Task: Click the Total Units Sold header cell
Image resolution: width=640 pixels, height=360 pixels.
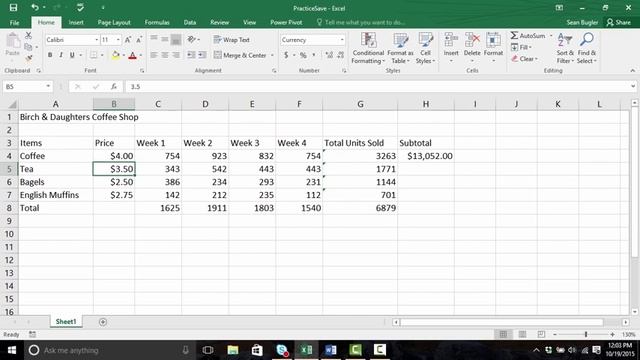Action: (x=360, y=143)
